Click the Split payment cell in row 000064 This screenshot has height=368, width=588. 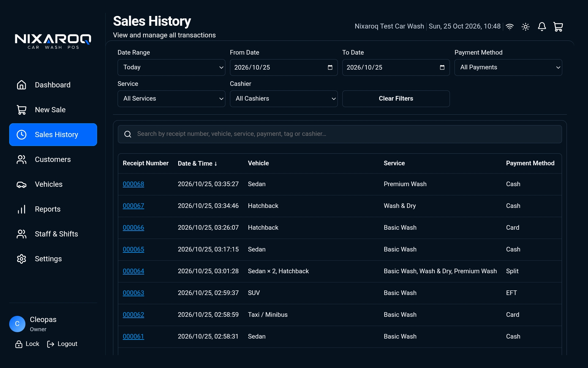[512, 271]
